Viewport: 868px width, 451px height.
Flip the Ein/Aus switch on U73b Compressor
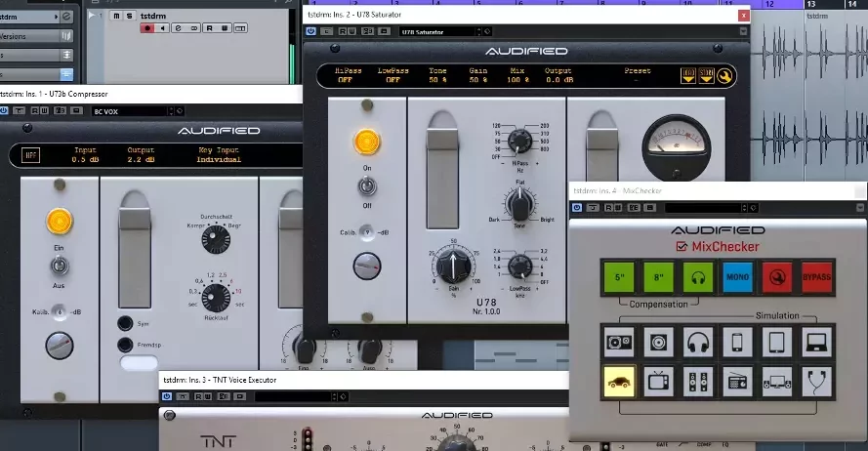(x=60, y=266)
